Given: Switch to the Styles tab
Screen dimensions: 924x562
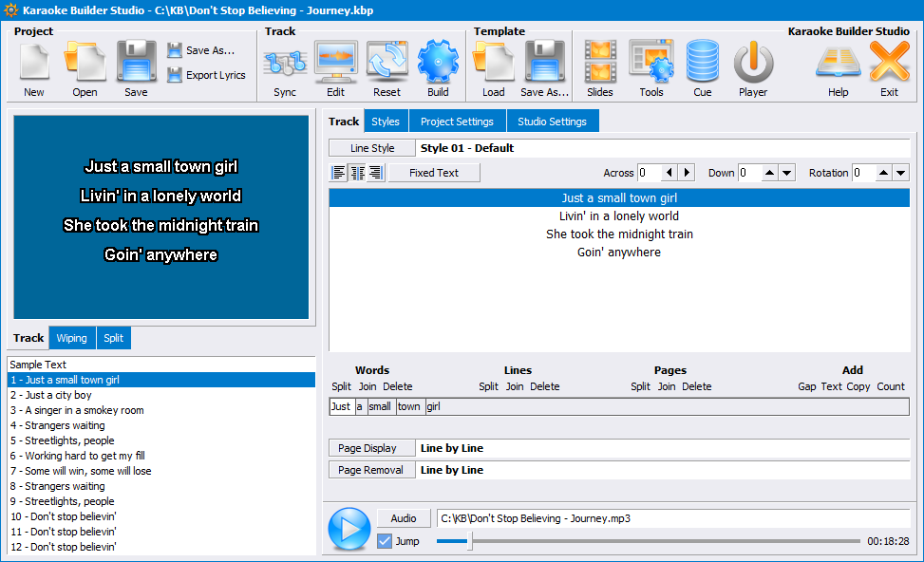Looking at the screenshot, I should tap(386, 122).
